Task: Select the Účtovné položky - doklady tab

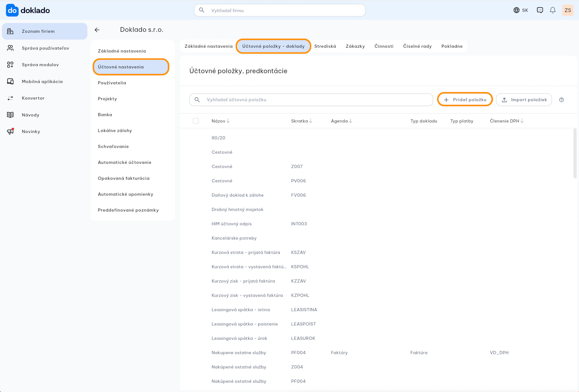Action: pos(273,46)
